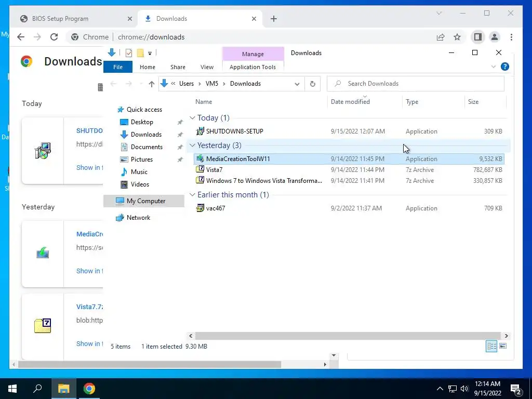
Task: Click the Search Downloads input field
Action: (x=415, y=84)
